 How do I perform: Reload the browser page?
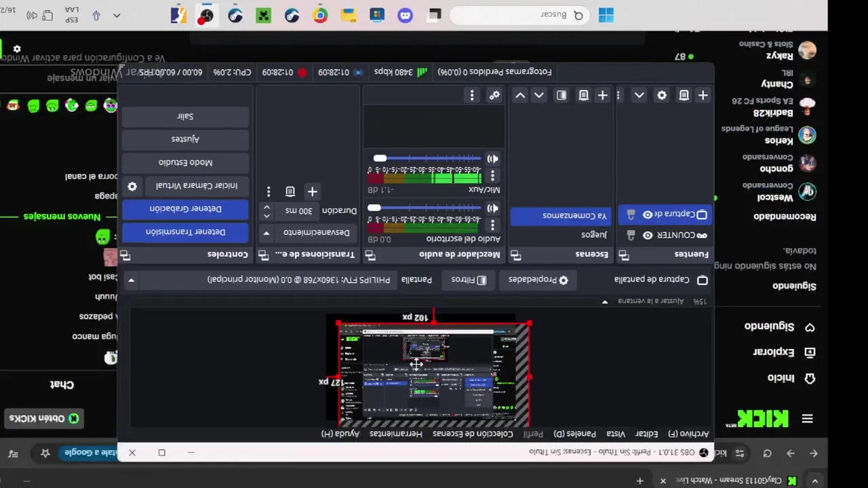coord(767,453)
